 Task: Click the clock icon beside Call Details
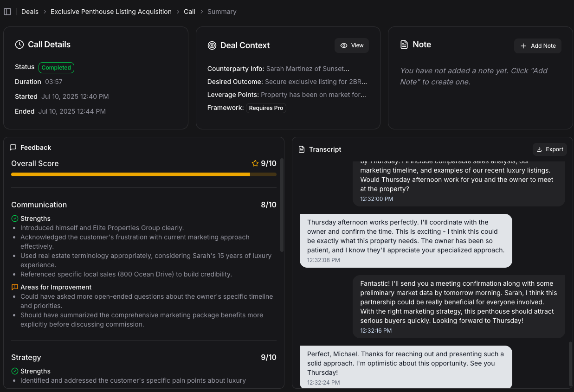(19, 45)
